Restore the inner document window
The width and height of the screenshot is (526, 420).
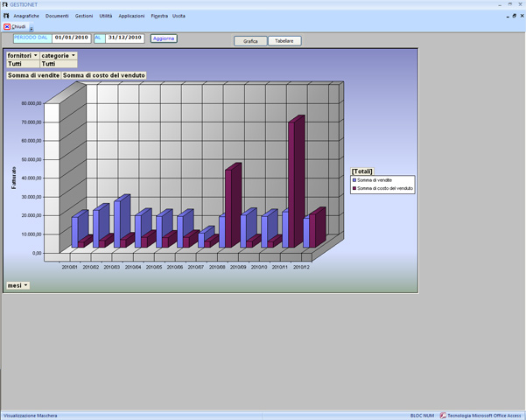(x=515, y=16)
